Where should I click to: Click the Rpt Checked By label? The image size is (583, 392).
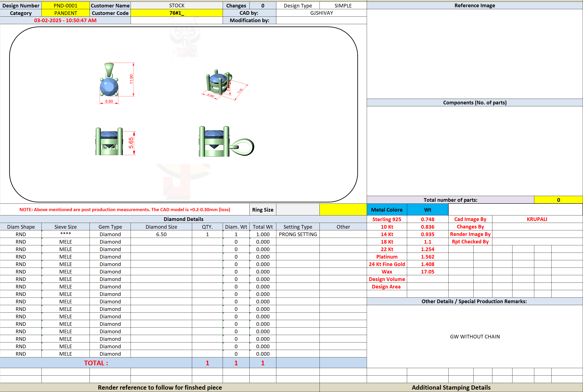point(470,242)
